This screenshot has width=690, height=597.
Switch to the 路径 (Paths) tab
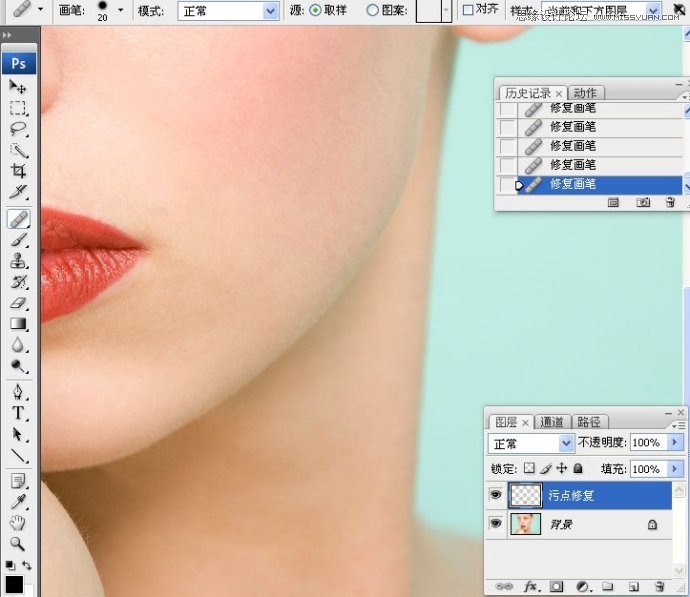click(x=589, y=422)
